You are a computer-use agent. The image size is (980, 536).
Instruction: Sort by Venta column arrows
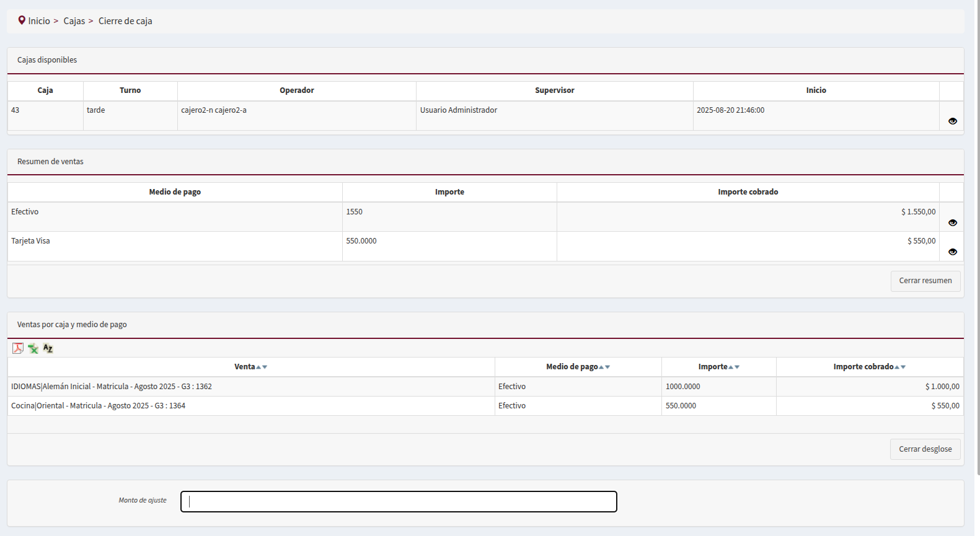pos(262,367)
